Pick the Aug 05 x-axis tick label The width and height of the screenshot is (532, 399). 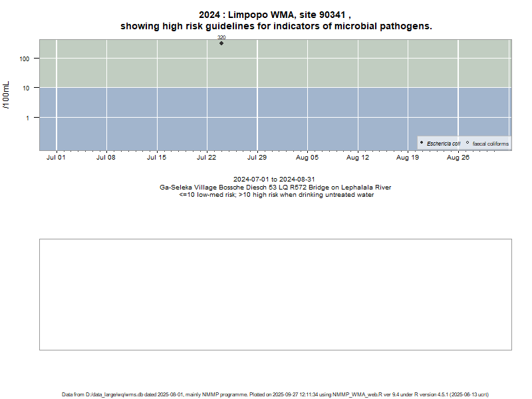pyautogui.click(x=307, y=158)
